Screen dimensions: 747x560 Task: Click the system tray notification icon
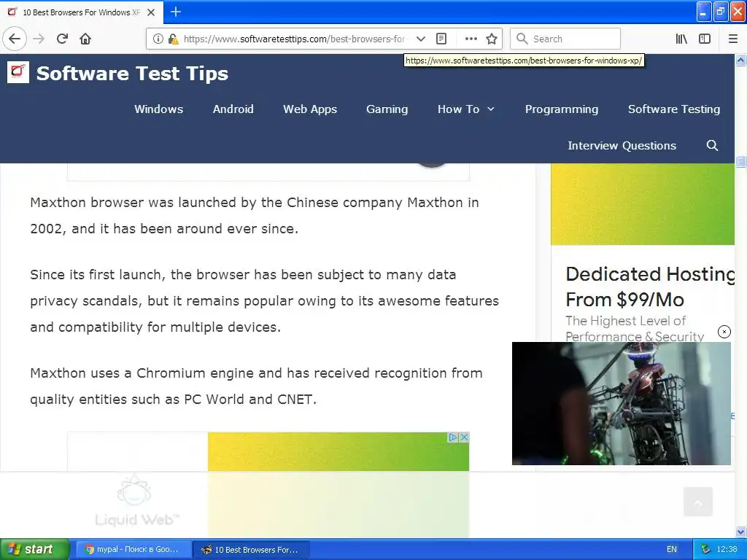click(x=705, y=549)
